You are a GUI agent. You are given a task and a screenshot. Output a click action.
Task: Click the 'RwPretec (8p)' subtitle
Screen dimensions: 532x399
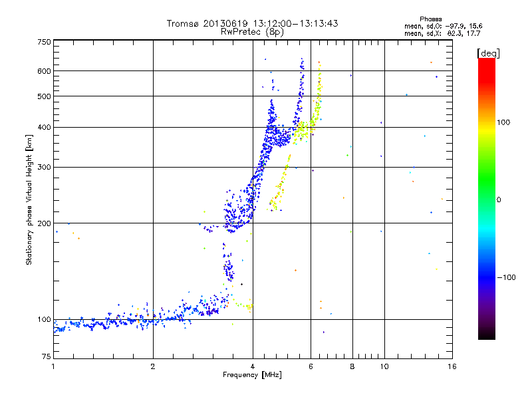pyautogui.click(x=252, y=32)
